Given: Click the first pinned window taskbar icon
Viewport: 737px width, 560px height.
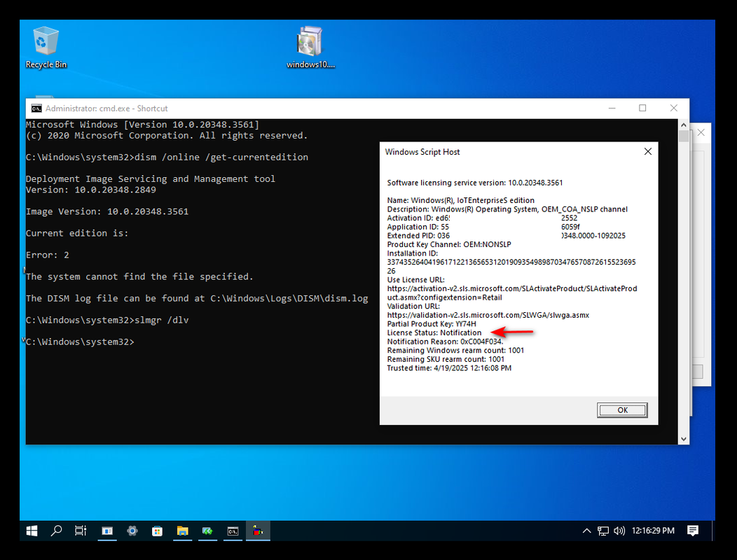Looking at the screenshot, I should click(x=107, y=531).
